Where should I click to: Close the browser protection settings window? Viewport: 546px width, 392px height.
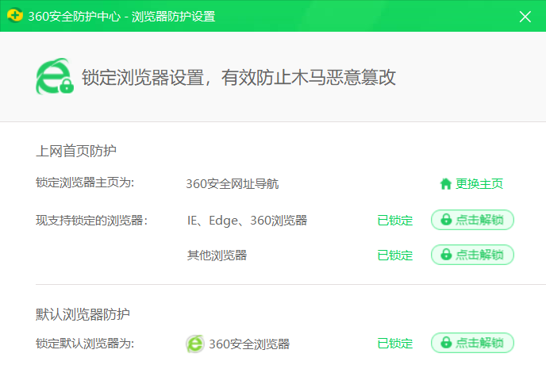(x=525, y=17)
